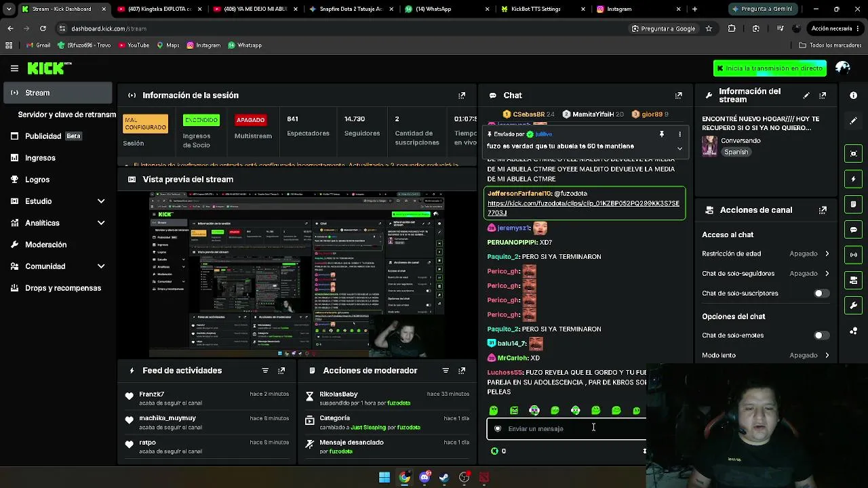Open the hamburger menu beside the Kick logo

(x=14, y=68)
